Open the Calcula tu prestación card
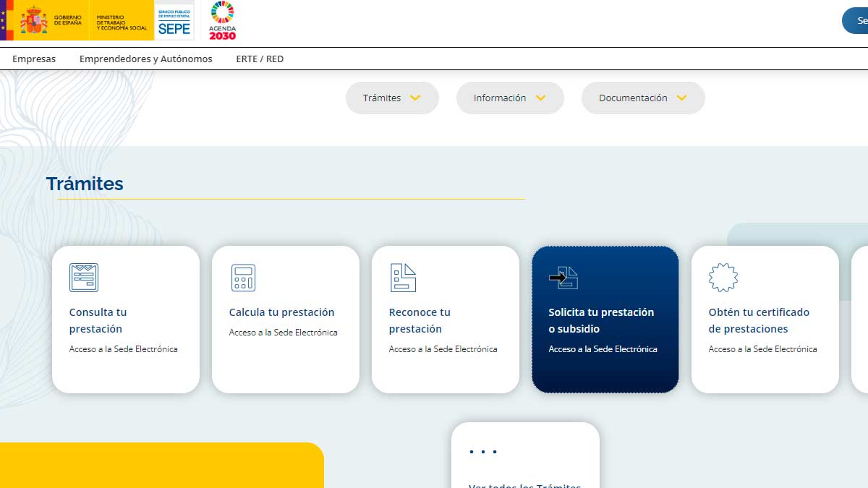 click(x=285, y=320)
